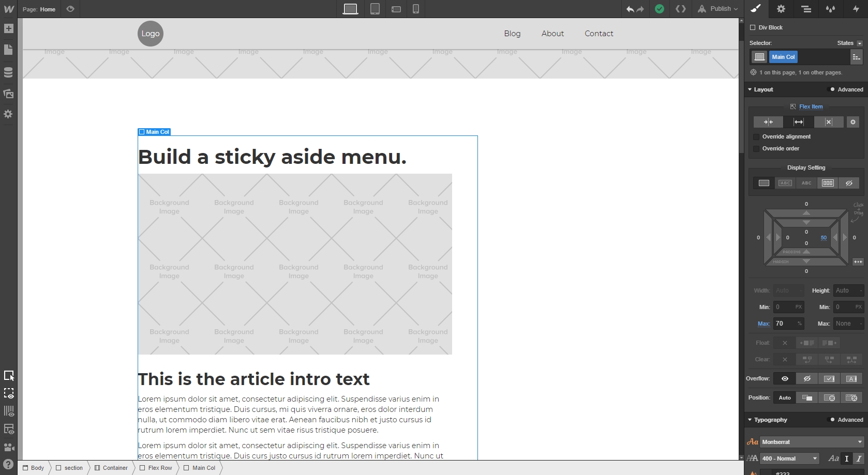Image resolution: width=868 pixels, height=475 pixels.
Task: Set flex item sizing to shrink
Action: pos(768,122)
